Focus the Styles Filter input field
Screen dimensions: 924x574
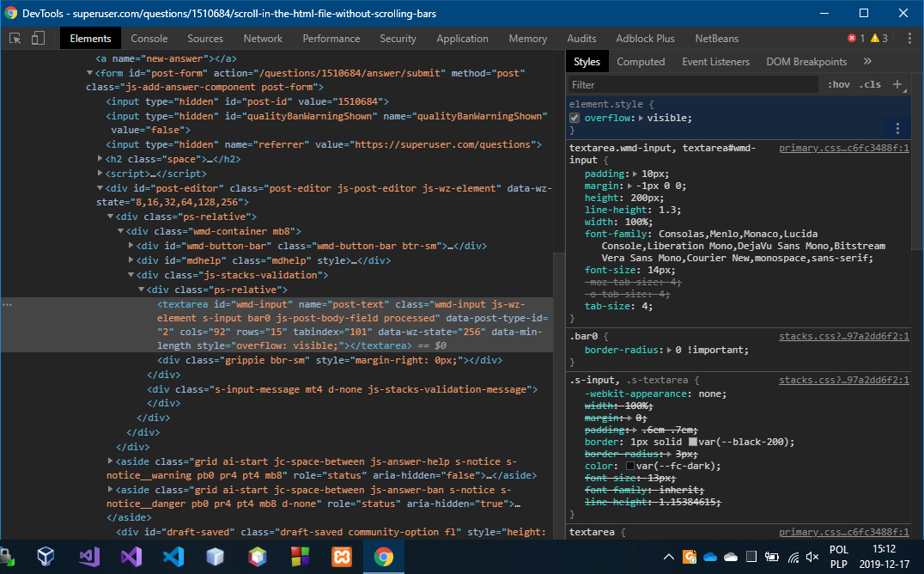pos(693,84)
